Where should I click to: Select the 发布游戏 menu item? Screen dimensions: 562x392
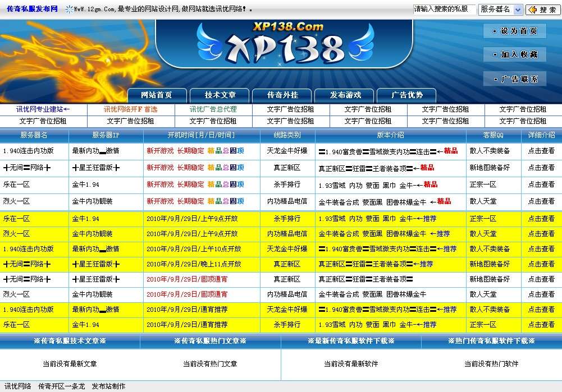click(344, 95)
